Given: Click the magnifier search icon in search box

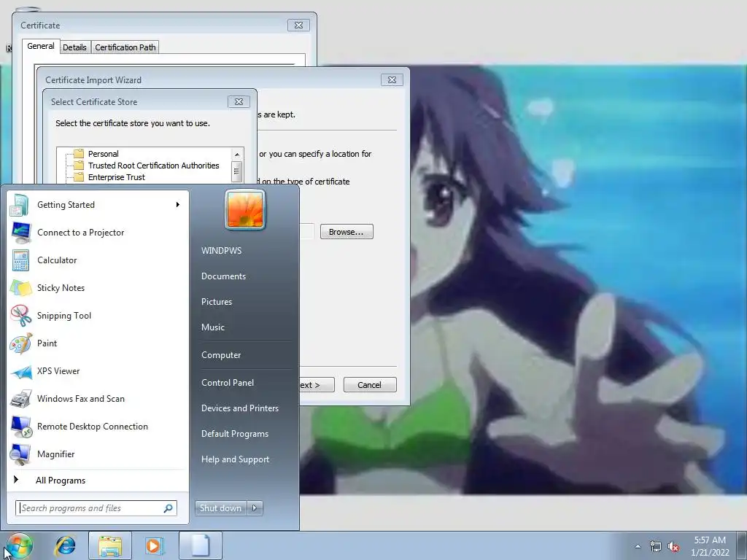Looking at the screenshot, I should click(169, 508).
